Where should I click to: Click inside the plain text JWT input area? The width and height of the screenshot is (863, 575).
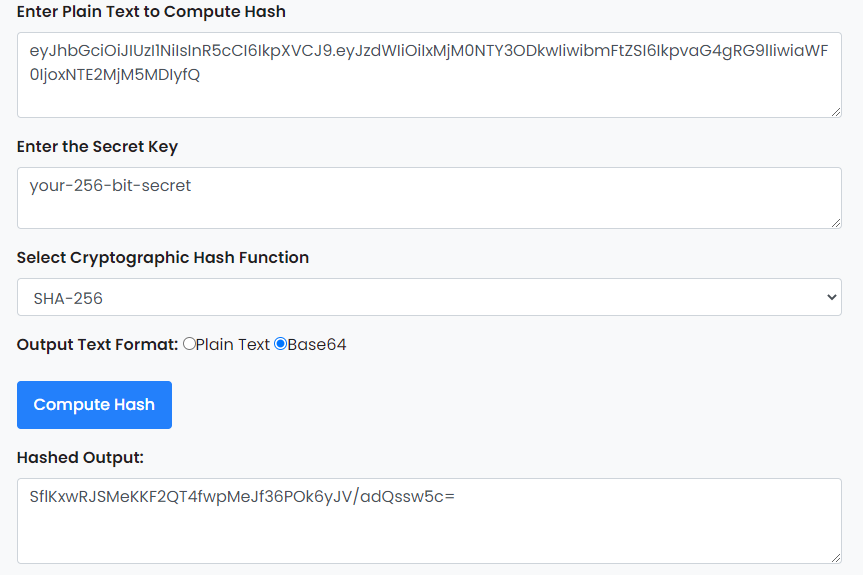click(x=428, y=95)
